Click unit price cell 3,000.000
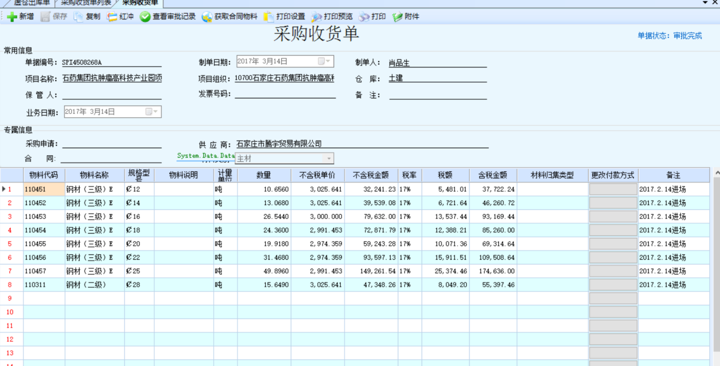Image resolution: width=720 pixels, height=366 pixels. [x=317, y=216]
